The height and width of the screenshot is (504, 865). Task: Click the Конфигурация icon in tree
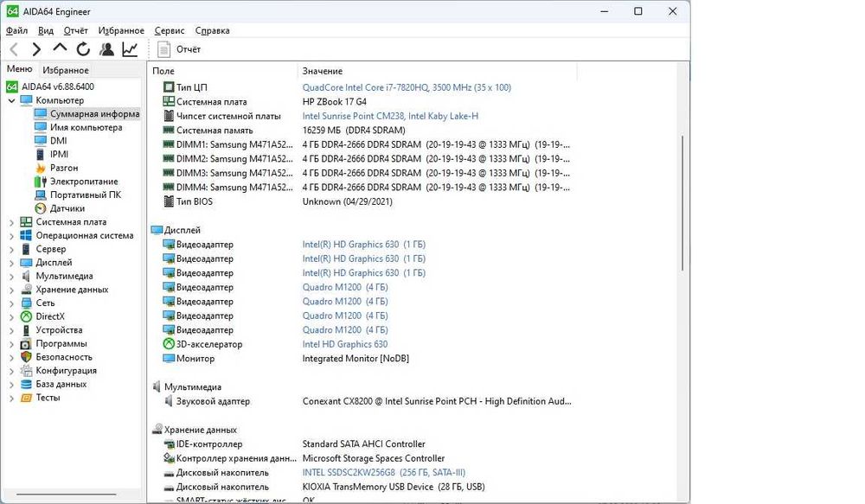tap(26, 371)
